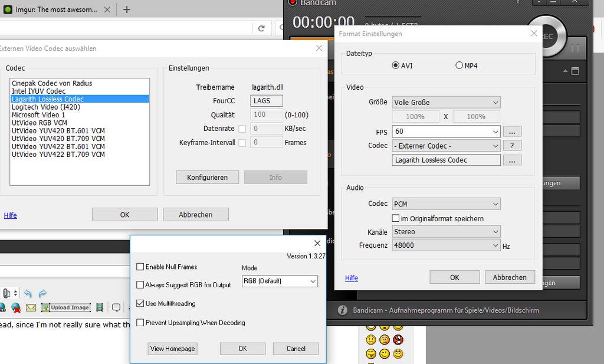Open the audio Codec dropdown showing PCM

pos(446,204)
